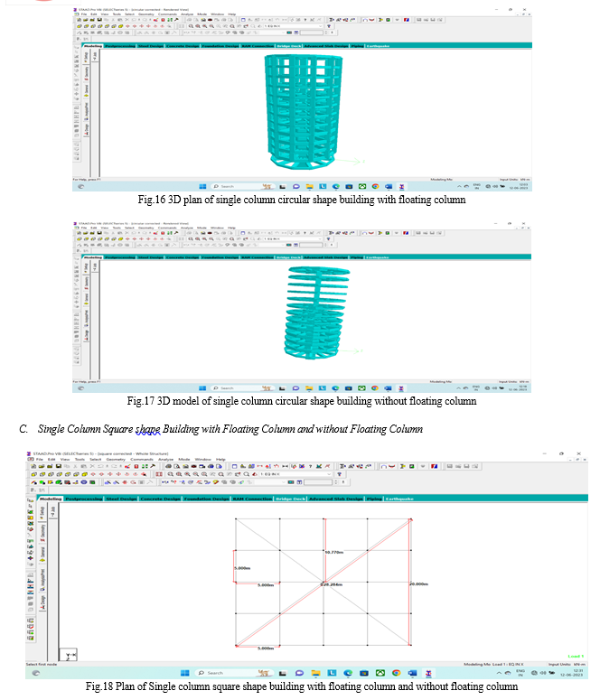
Task: Open RAM Connection tab in Fig.18 window
Action: [x=252, y=499]
